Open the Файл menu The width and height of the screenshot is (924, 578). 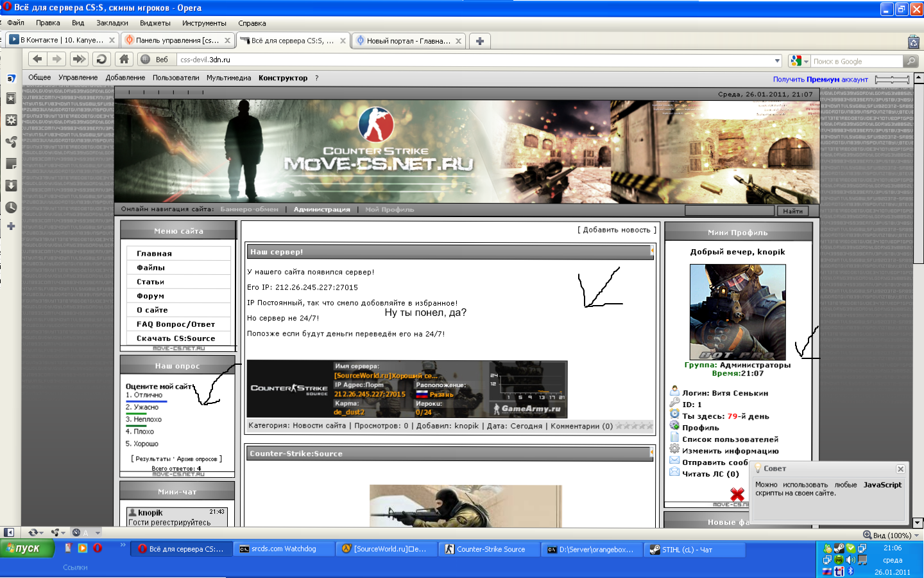click(16, 23)
